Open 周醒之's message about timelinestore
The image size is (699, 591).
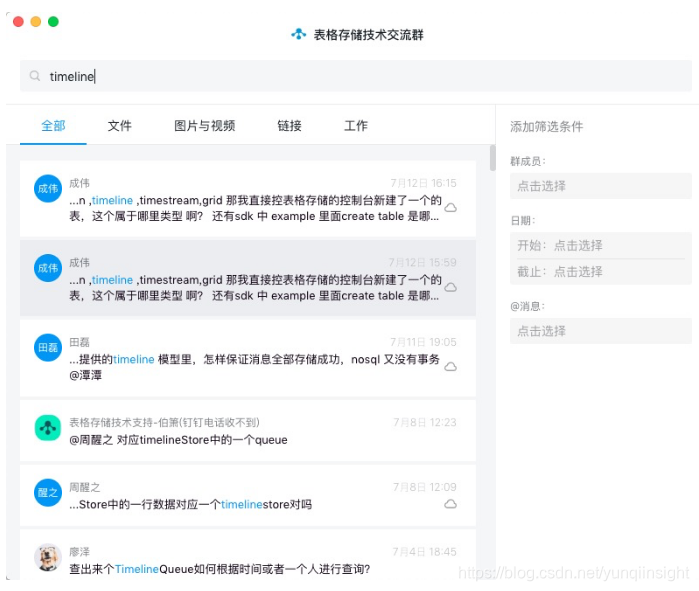(x=248, y=495)
